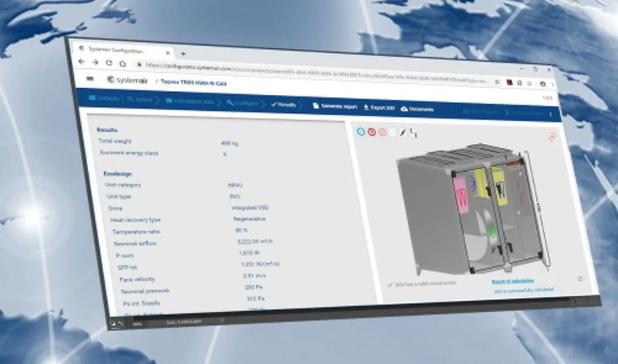Screen dimensions: 618x364
Task: Expand the Calculation data step chevron
Action: click(x=220, y=103)
